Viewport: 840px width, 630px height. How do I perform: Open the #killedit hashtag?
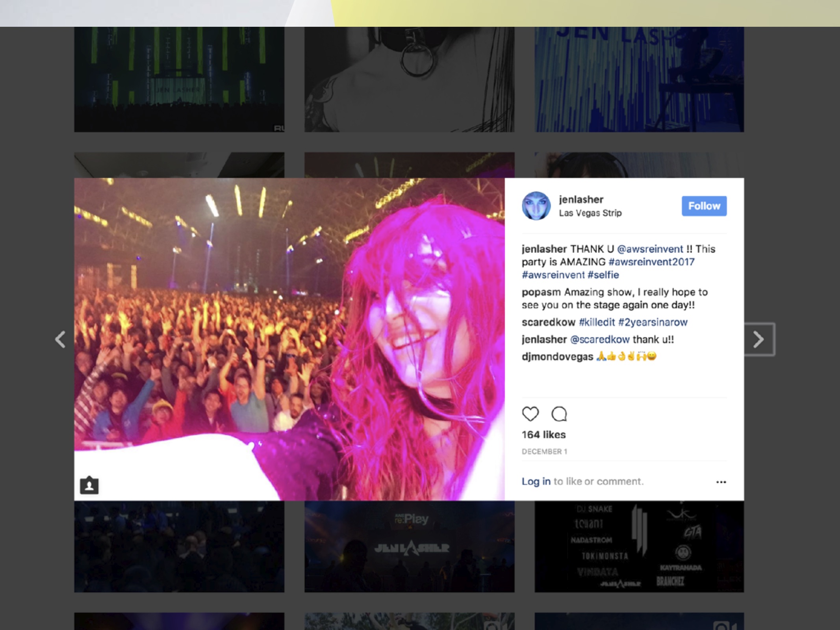pyautogui.click(x=597, y=322)
